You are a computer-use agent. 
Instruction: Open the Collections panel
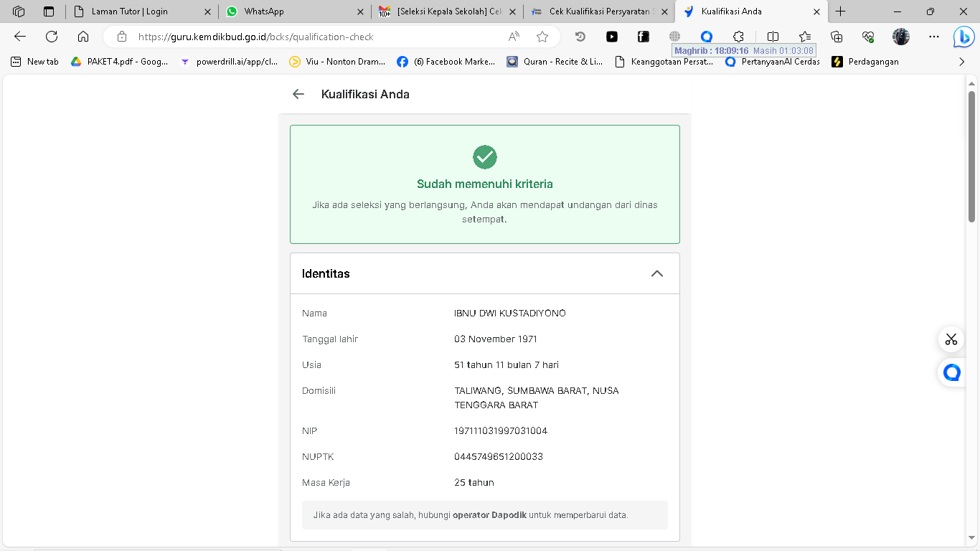tap(837, 37)
